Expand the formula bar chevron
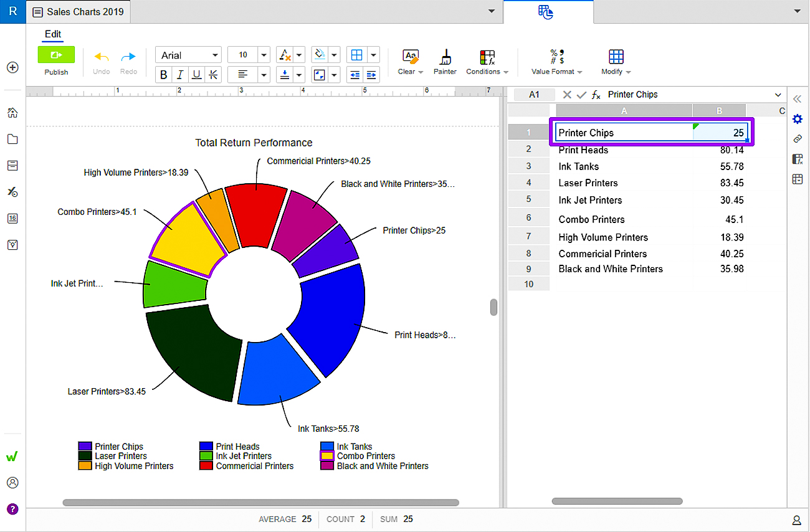The image size is (810, 532). 778,95
